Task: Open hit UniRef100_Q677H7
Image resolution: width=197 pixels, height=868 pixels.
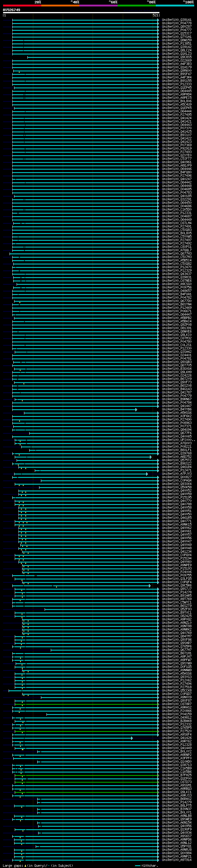Action: tap(177, 650)
